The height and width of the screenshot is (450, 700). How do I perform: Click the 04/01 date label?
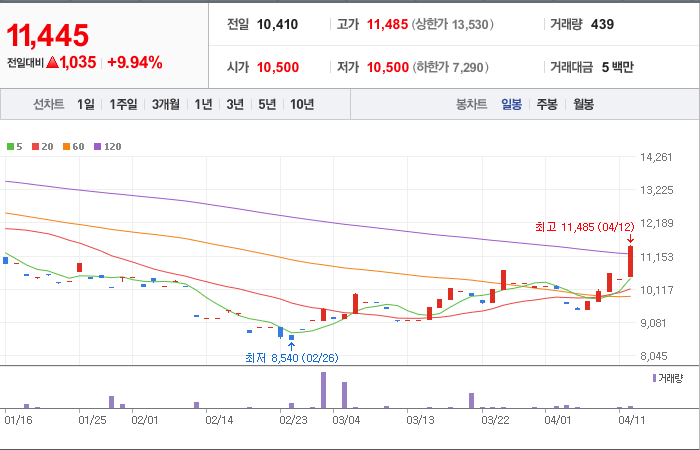coord(558,421)
